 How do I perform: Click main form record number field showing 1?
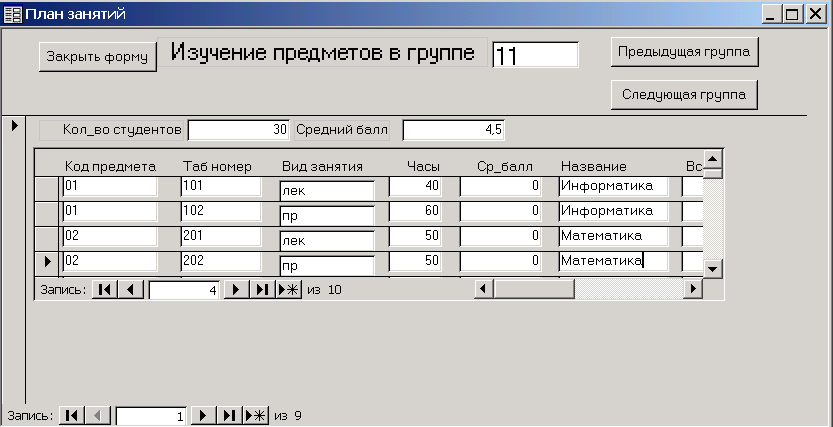click(x=151, y=416)
